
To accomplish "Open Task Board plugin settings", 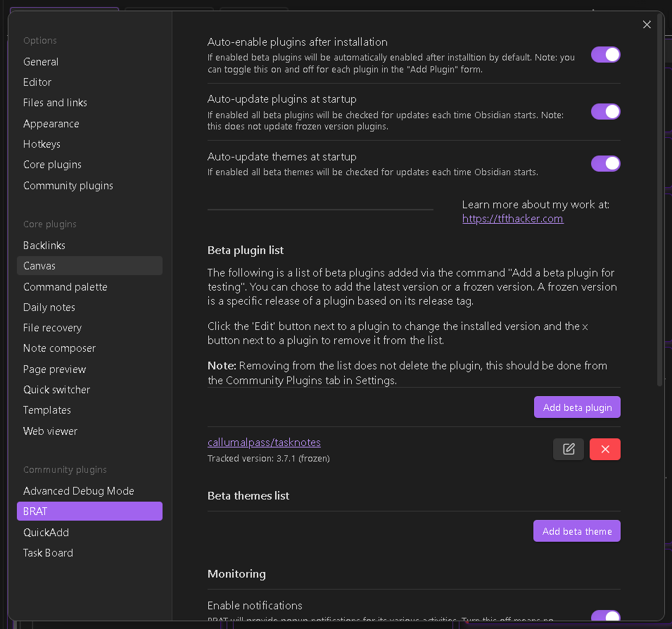I will click(89, 553).
